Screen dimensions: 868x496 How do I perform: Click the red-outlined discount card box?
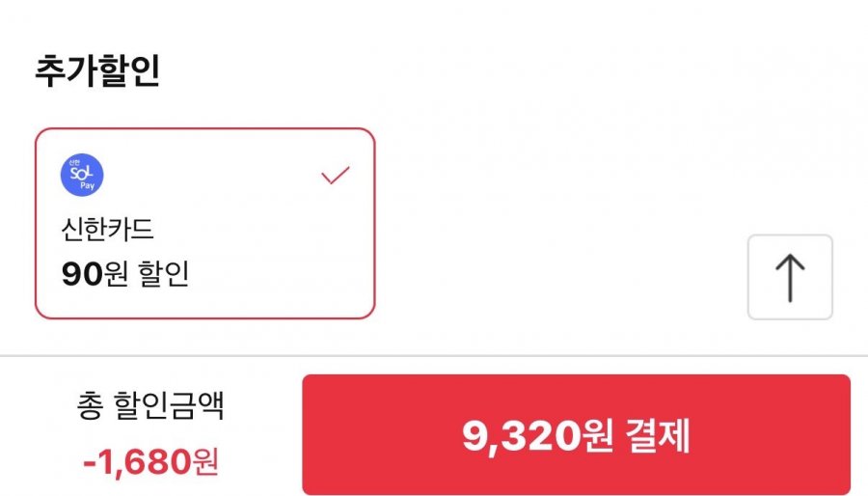(x=204, y=223)
